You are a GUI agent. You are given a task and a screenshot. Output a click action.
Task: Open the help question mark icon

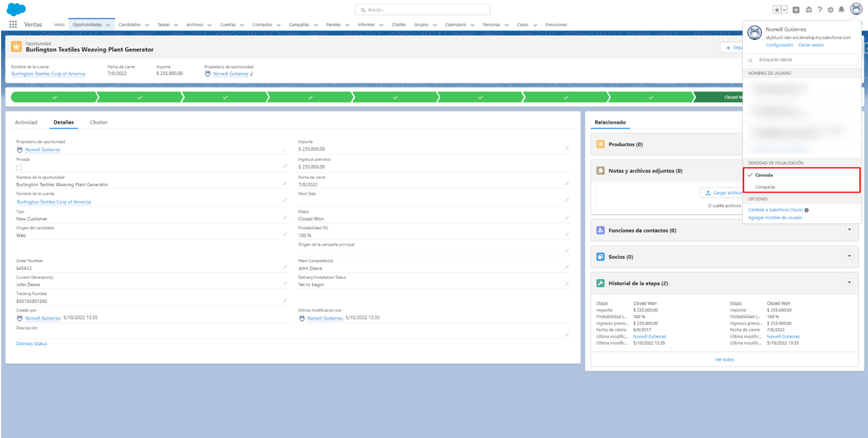(819, 10)
